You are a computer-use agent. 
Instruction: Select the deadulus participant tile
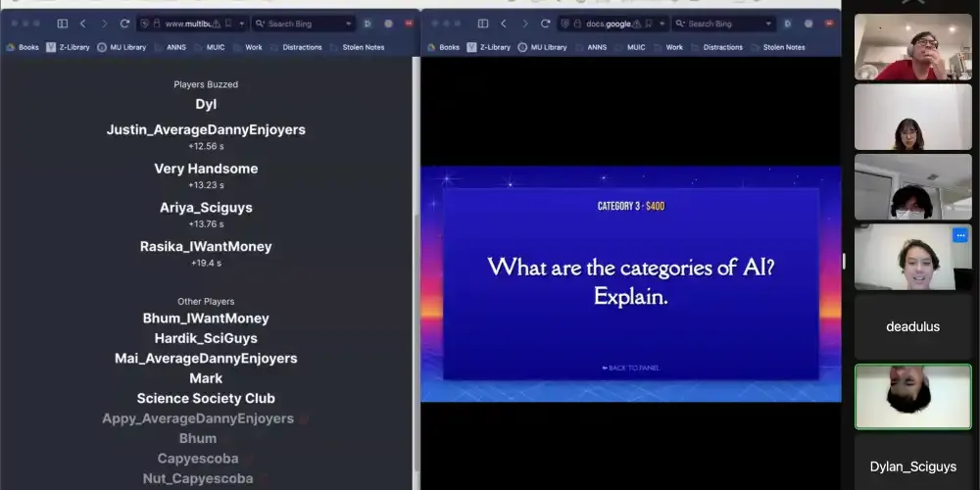tap(912, 326)
